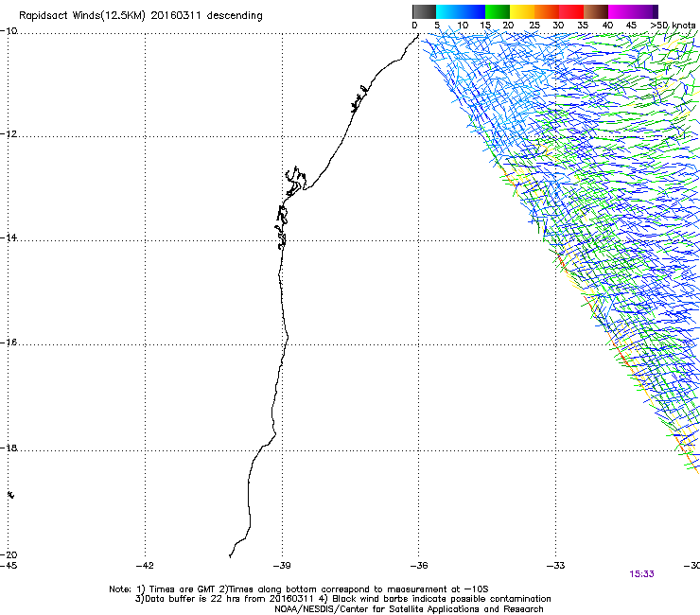Select the blue 10-15 knots legend swatch
Viewport: 700px width, 615px height.
[x=473, y=11]
